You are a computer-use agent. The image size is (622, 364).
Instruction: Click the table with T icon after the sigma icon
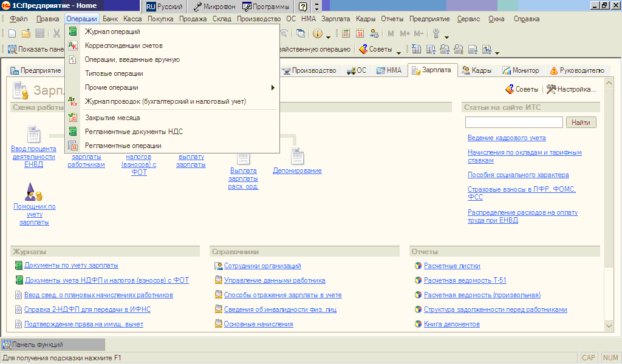point(431,49)
